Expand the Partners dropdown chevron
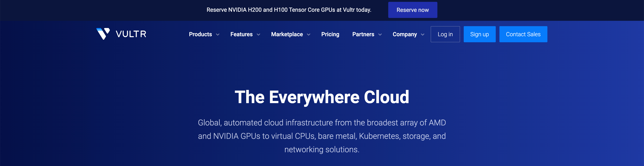This screenshot has width=644, height=166. click(380, 35)
